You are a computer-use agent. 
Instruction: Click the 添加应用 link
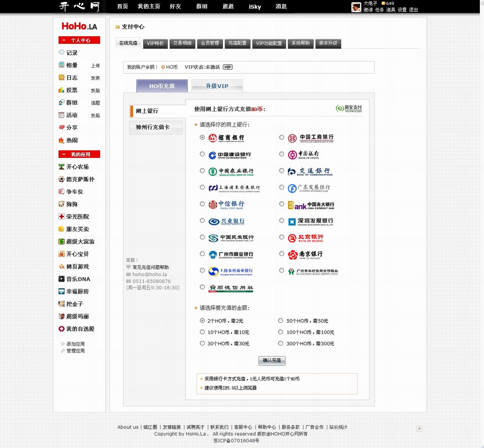tap(76, 344)
